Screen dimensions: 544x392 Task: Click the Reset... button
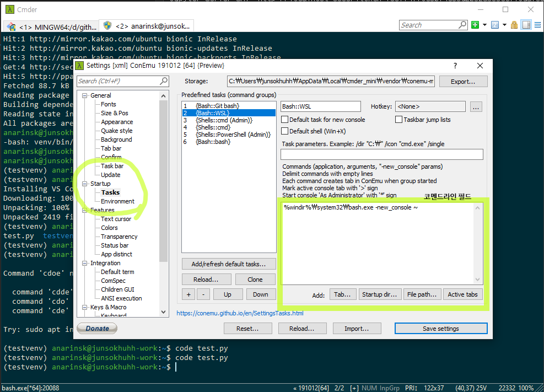(x=247, y=329)
